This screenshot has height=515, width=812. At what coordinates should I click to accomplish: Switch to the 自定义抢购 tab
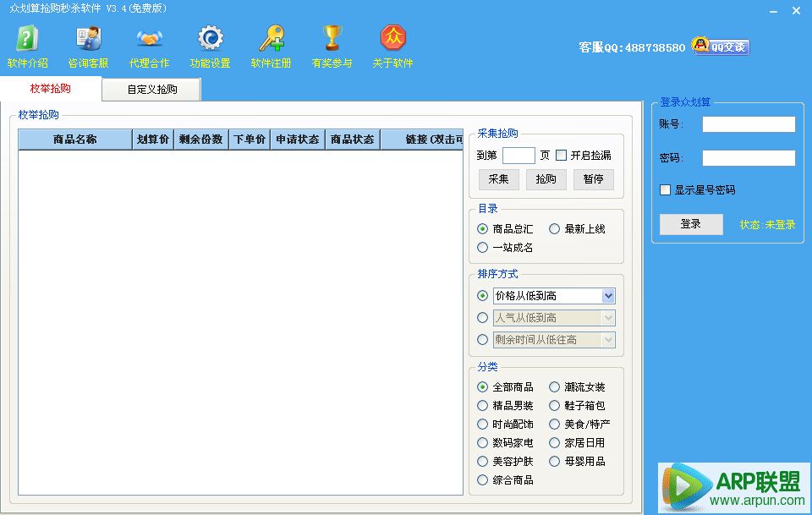click(x=151, y=89)
